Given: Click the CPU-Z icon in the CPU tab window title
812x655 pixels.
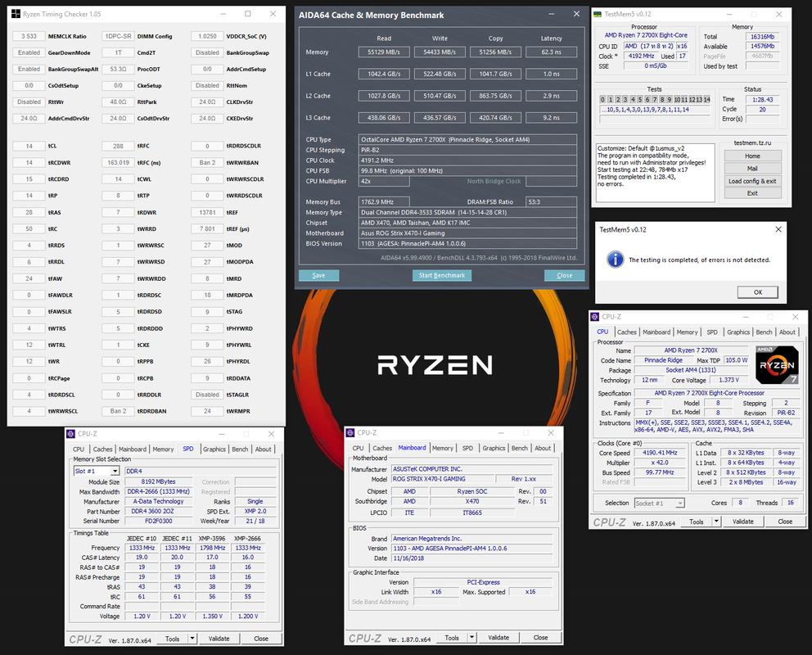Looking at the screenshot, I should click(595, 317).
